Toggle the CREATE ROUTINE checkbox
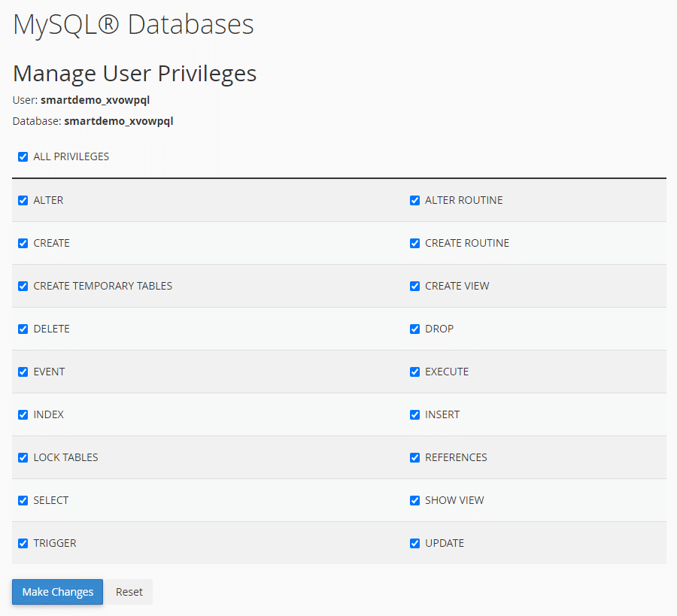 click(414, 243)
